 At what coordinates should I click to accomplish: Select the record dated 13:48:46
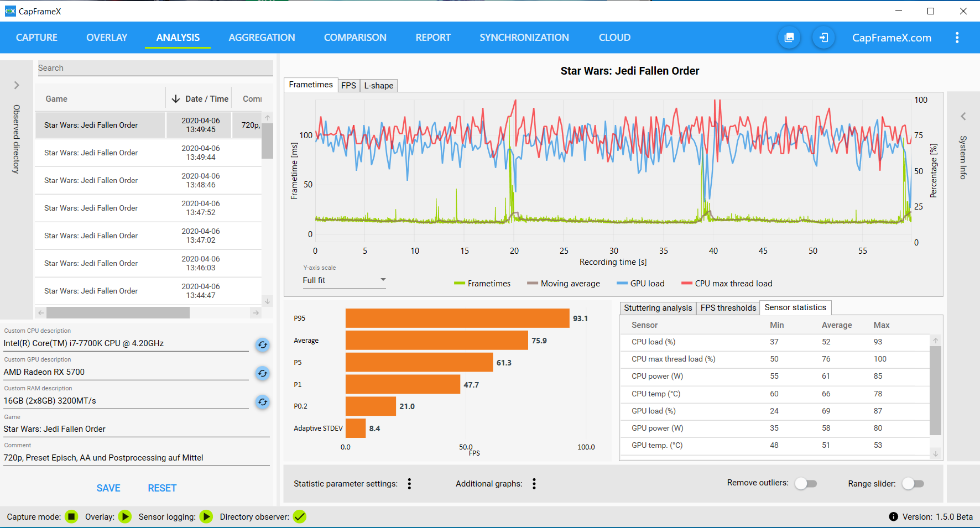[148, 180]
